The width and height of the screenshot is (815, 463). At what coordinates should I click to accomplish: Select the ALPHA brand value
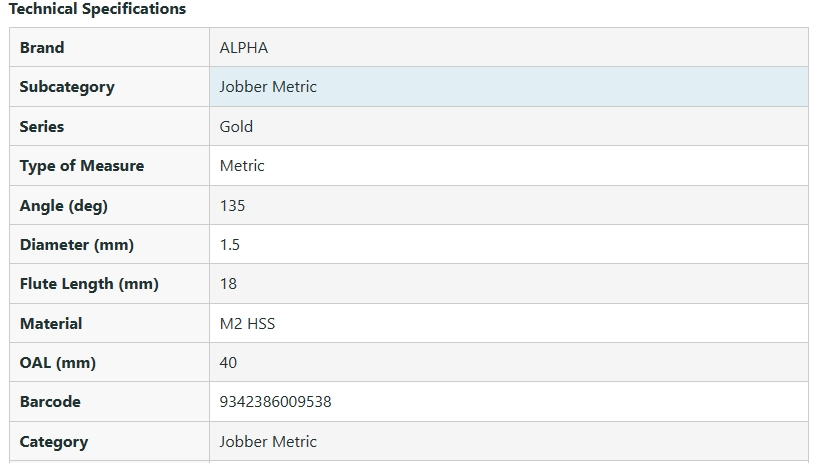pos(244,48)
